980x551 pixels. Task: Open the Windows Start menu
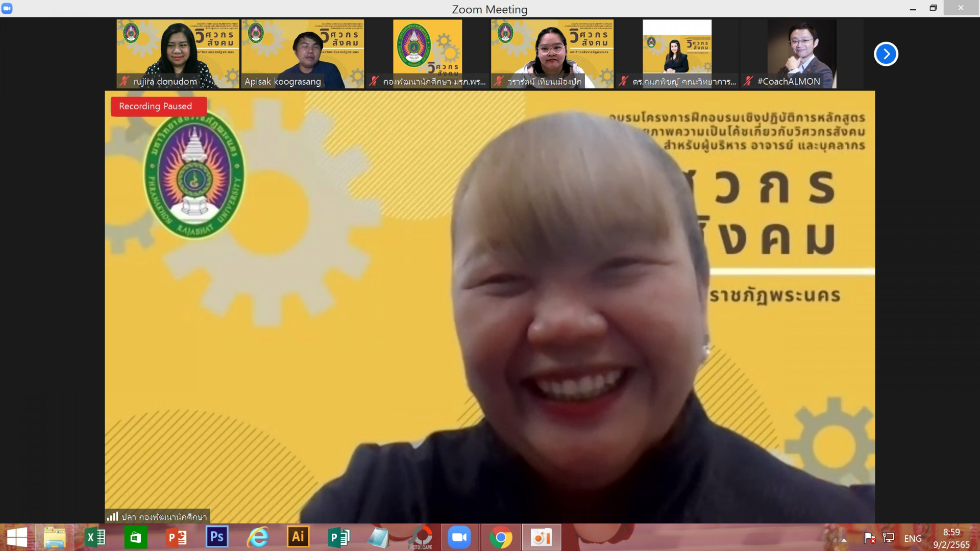click(17, 538)
